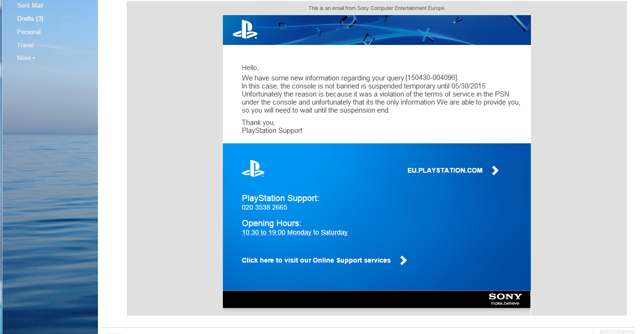Click here to visit Online Support services

point(316,260)
